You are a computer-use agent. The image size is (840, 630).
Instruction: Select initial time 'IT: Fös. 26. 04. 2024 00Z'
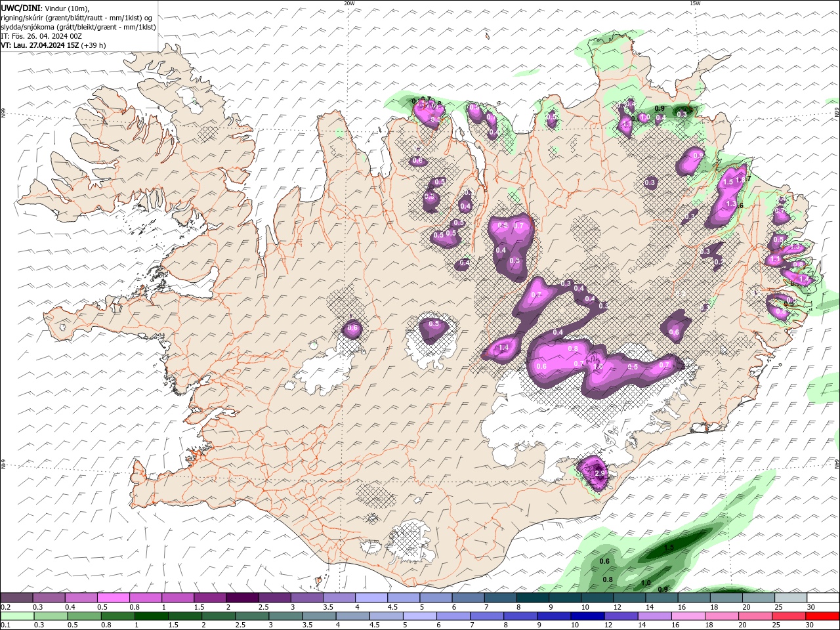point(41,36)
